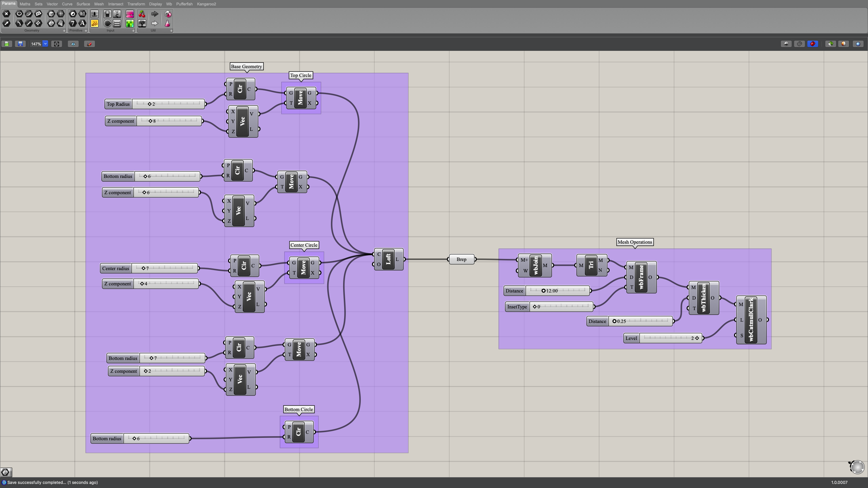Select the green checkered Image Sampler icon

pyautogui.click(x=130, y=23)
